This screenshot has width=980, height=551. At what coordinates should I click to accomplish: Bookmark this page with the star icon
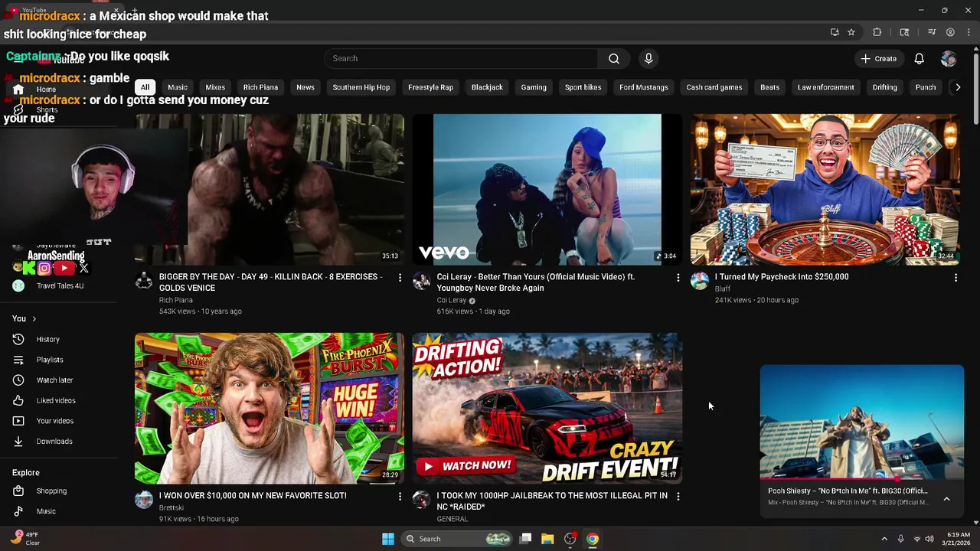[851, 32]
